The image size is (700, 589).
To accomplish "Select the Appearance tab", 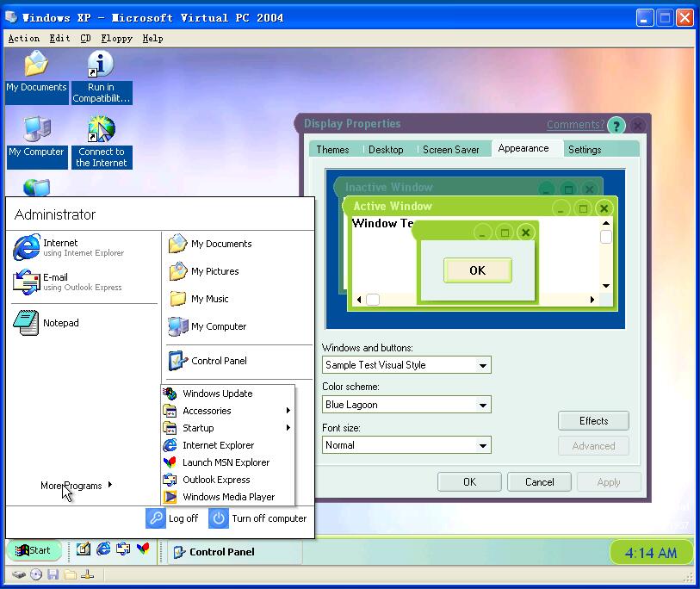I will tap(523, 148).
